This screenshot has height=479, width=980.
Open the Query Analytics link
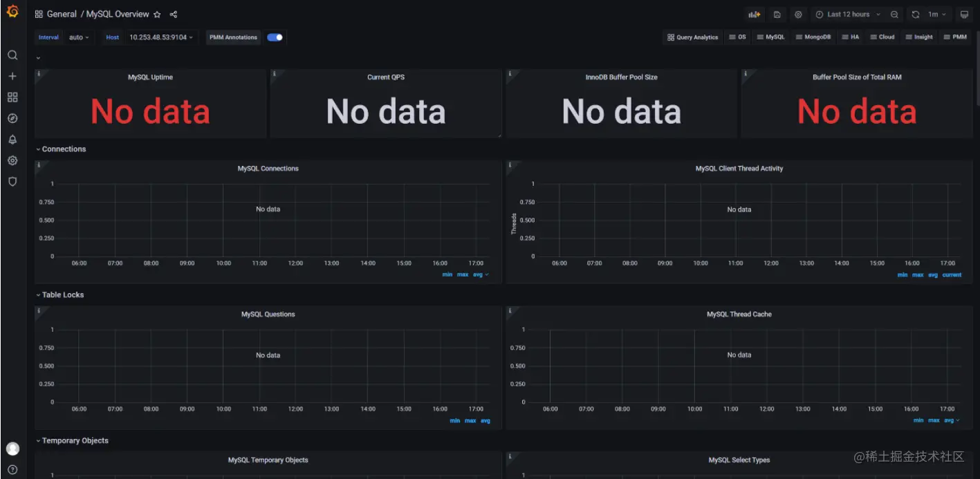692,37
